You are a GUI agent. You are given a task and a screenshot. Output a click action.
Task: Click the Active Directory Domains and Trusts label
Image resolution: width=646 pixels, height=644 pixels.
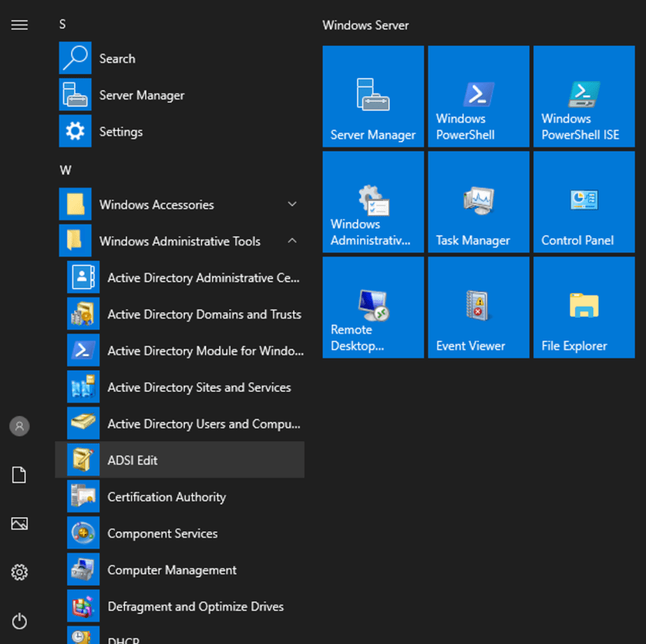pos(204,315)
